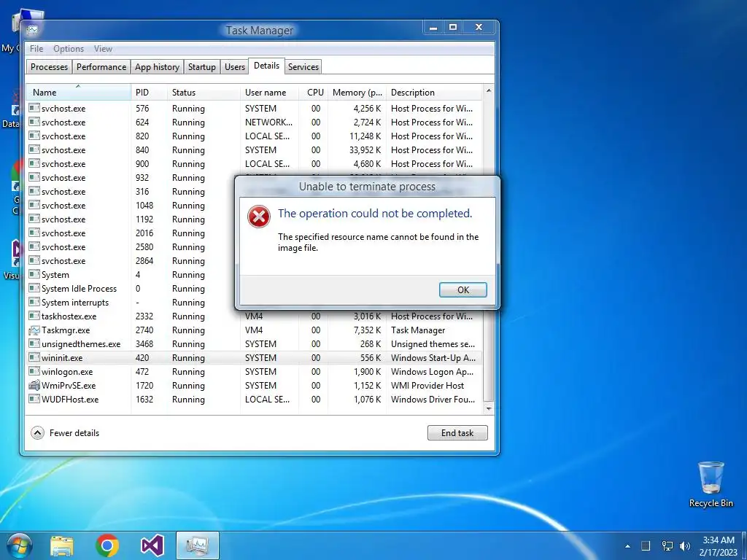Click 33,952 K memory value
This screenshot has height=560, width=747.
click(x=365, y=150)
